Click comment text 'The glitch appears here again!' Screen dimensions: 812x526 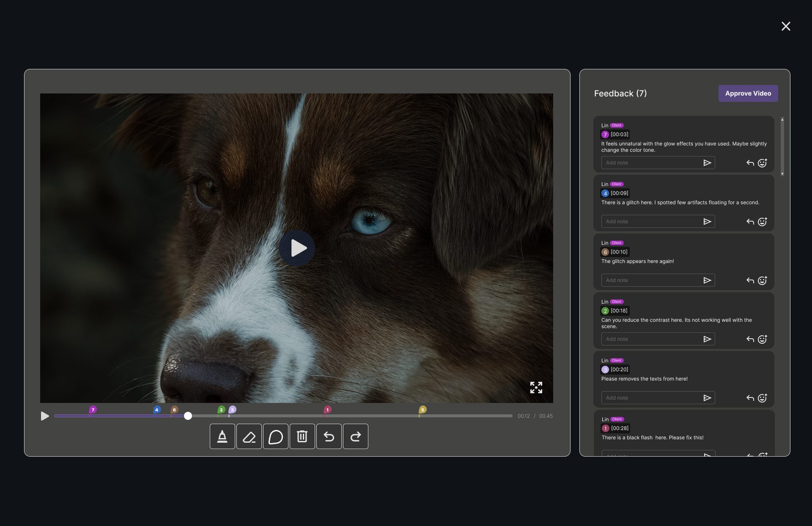637,261
